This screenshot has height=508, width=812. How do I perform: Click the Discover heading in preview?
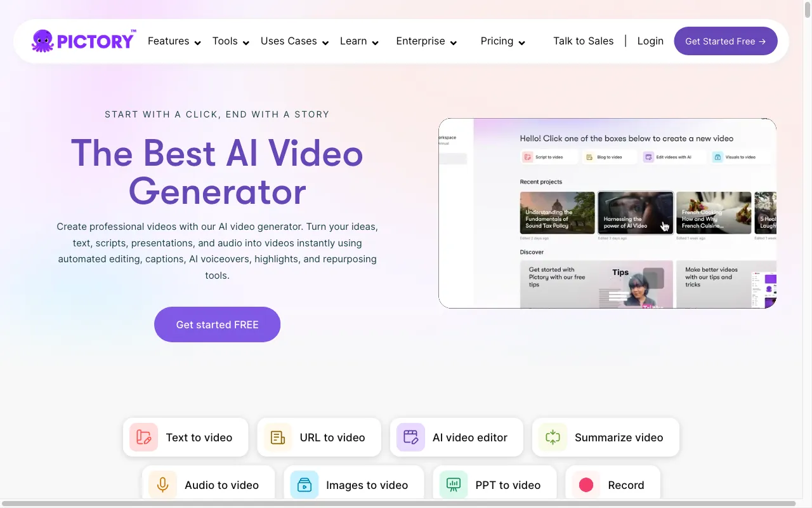(532, 252)
